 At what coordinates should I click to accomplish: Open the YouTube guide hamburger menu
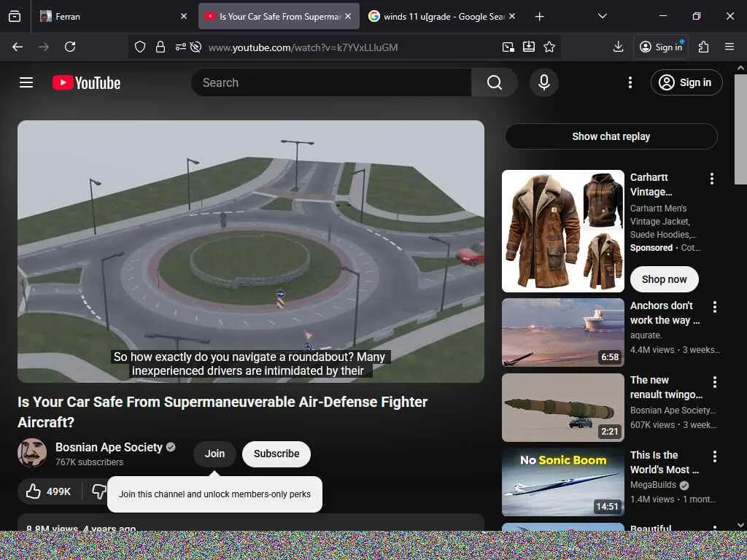pyautogui.click(x=26, y=82)
